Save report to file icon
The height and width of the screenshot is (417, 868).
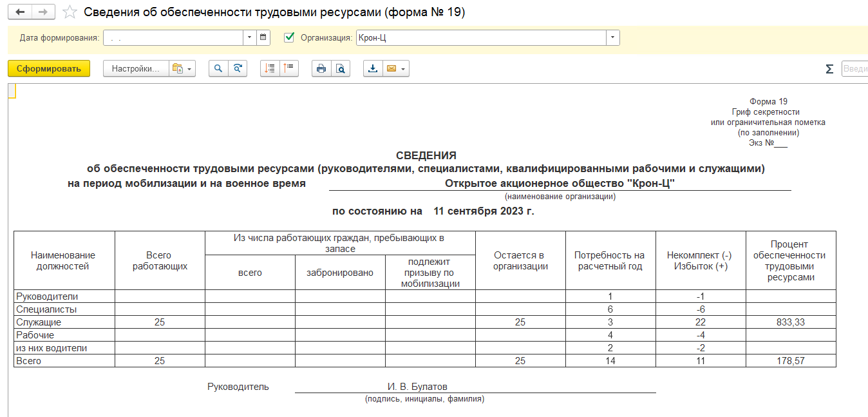click(373, 69)
